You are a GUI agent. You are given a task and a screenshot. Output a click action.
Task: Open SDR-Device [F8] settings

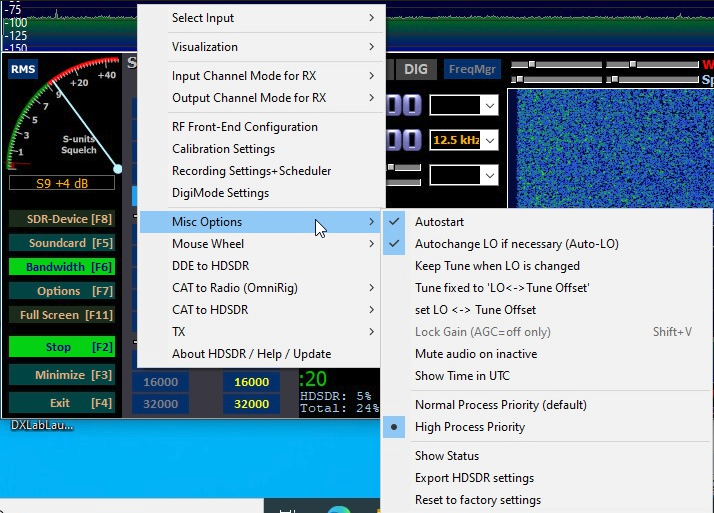(62, 219)
